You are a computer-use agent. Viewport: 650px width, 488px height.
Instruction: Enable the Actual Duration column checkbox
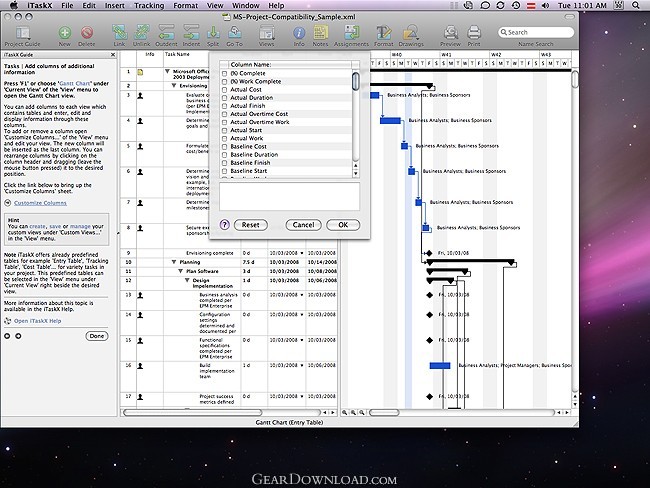(224, 98)
